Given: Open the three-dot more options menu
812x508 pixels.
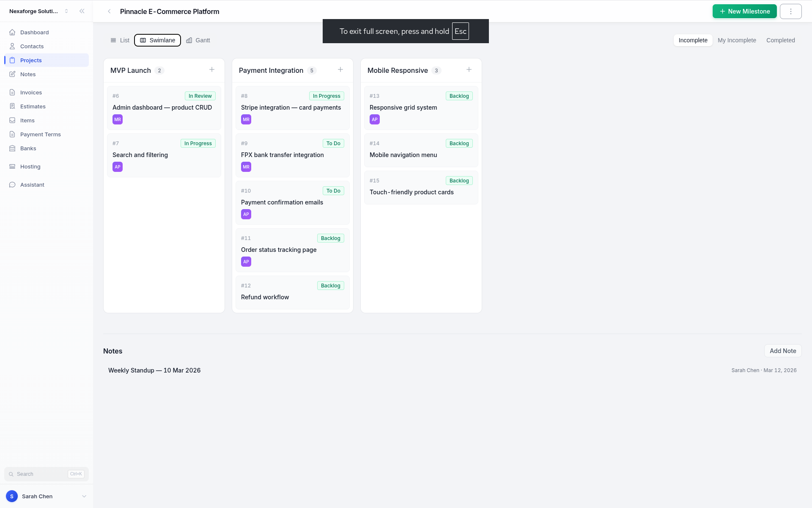Looking at the screenshot, I should click(790, 11).
